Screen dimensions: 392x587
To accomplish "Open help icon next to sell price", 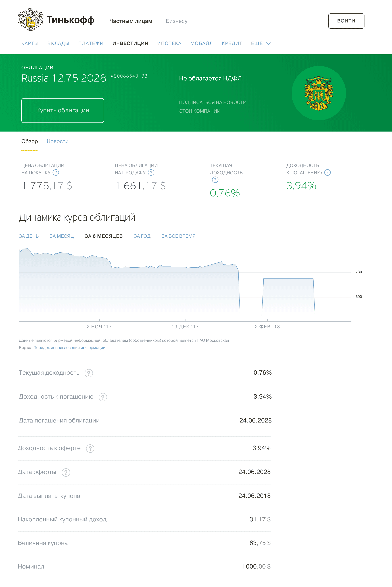I will (151, 172).
